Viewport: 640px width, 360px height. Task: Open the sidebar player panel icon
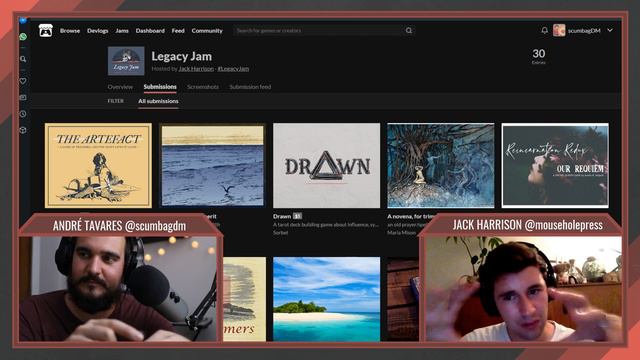pyautogui.click(x=23, y=98)
